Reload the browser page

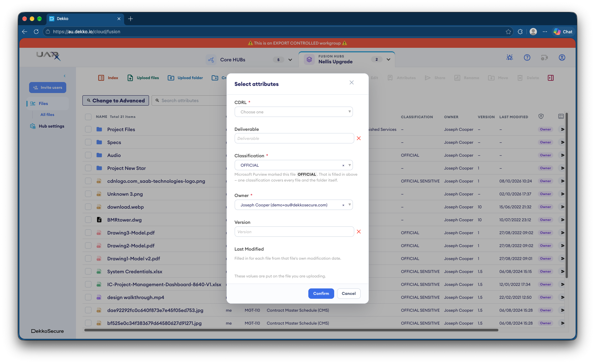point(36,32)
